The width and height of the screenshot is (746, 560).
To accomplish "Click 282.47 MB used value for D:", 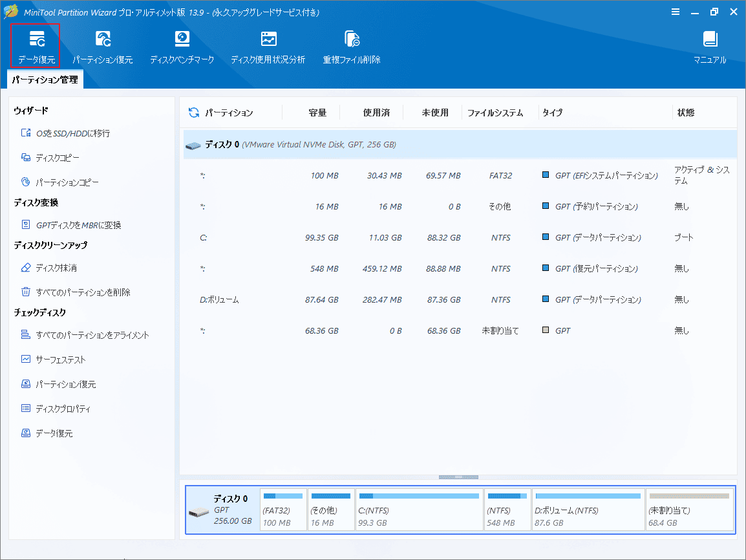I will tap(381, 300).
